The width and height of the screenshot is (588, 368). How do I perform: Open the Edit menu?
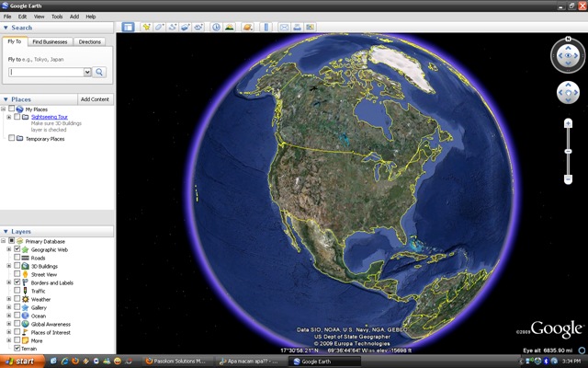click(x=22, y=17)
